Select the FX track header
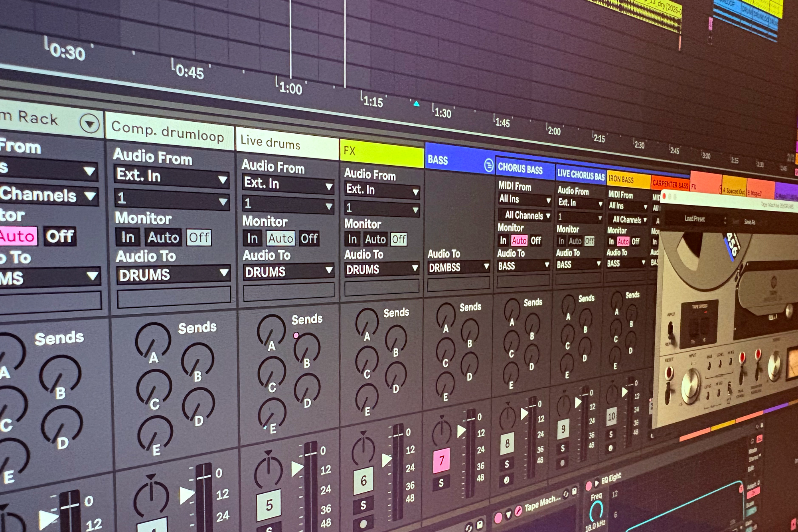798x532 pixels. coord(381,153)
